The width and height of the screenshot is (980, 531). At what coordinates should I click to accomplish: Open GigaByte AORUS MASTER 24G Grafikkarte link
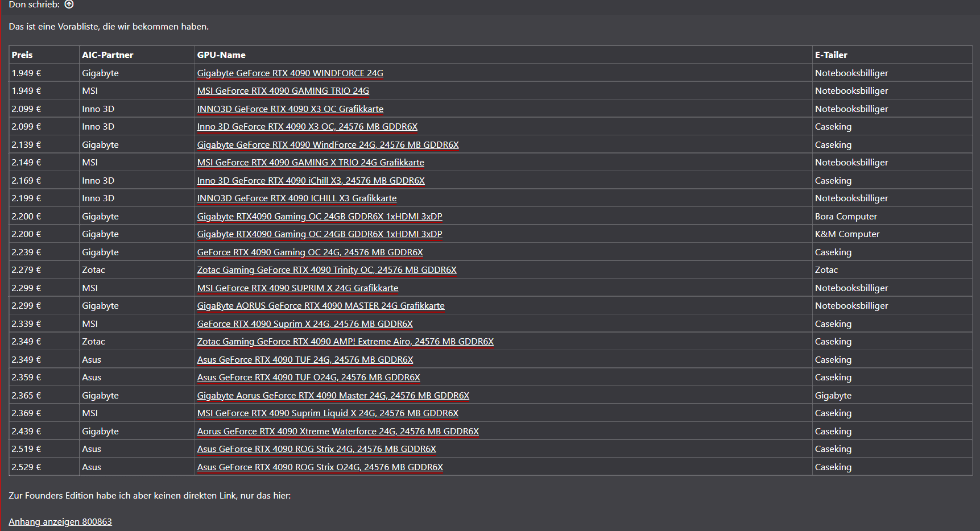click(x=321, y=306)
